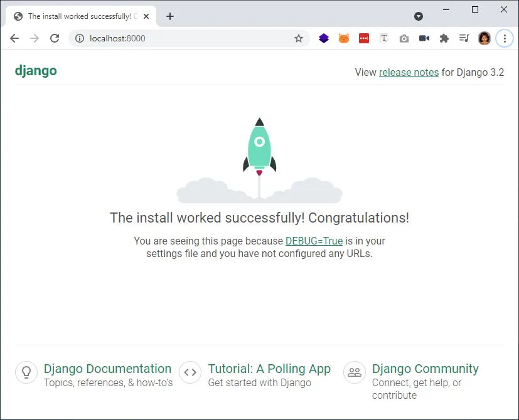Screen dimensions: 519x420
Task: Bookmark this page with the star icon
Action: tap(299, 38)
